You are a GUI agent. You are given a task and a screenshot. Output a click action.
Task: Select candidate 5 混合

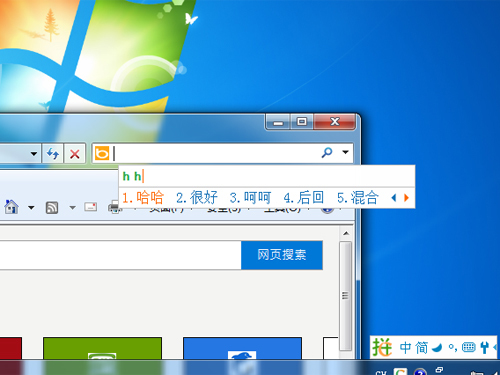358,198
